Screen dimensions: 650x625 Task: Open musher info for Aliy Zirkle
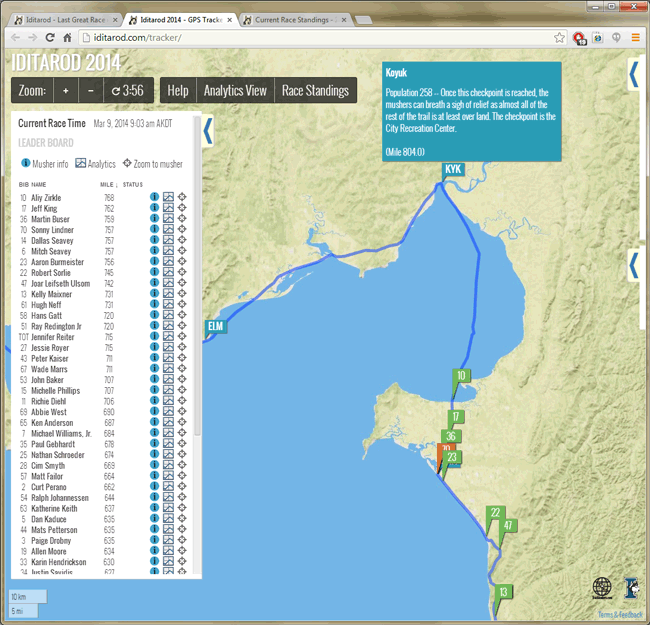tap(154, 197)
